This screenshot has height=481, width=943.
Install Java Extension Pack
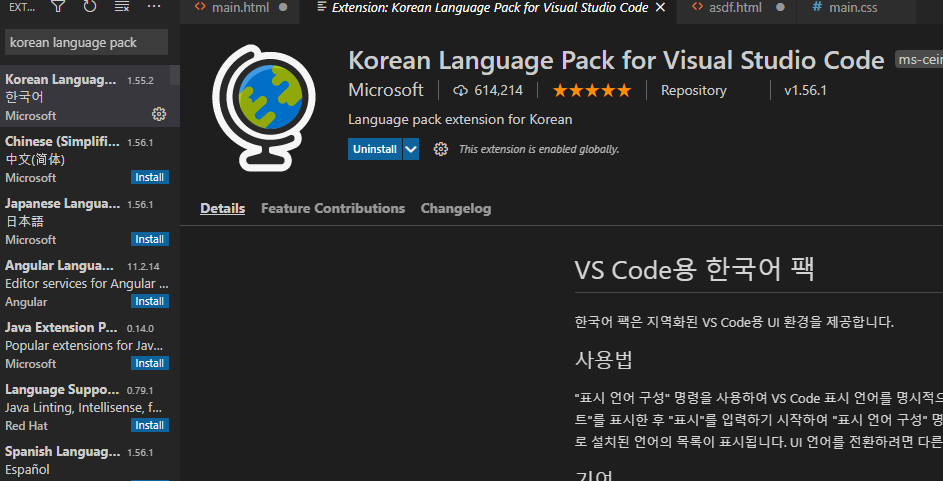tap(150, 363)
